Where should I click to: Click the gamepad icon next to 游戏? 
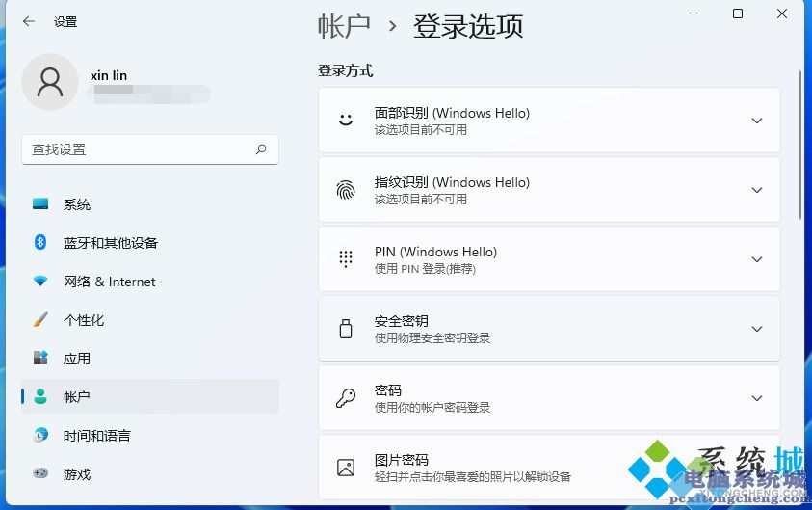(x=40, y=473)
